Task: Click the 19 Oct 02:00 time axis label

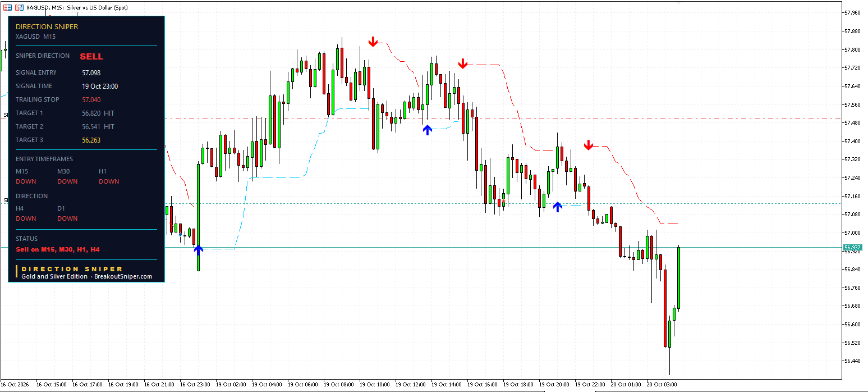Action: point(232,385)
